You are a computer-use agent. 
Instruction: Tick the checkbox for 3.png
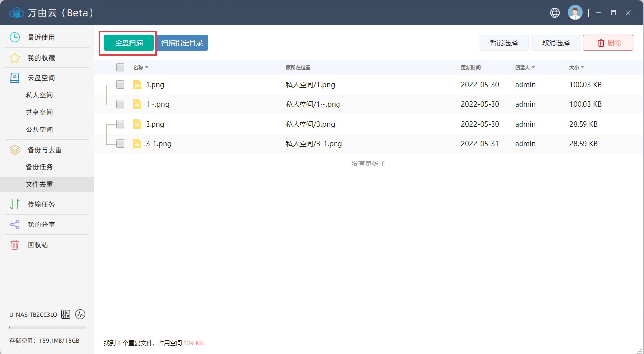tap(120, 124)
